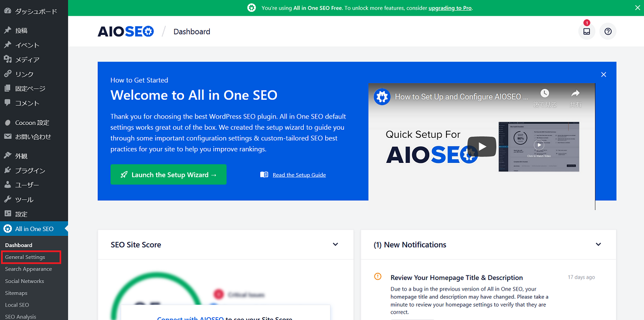Screen dimensions: 644x320
Task: Click the watch later clock icon
Action: (x=545, y=96)
